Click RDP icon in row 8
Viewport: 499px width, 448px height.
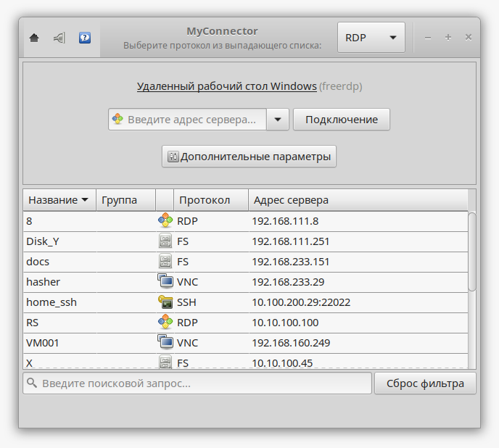click(x=165, y=220)
